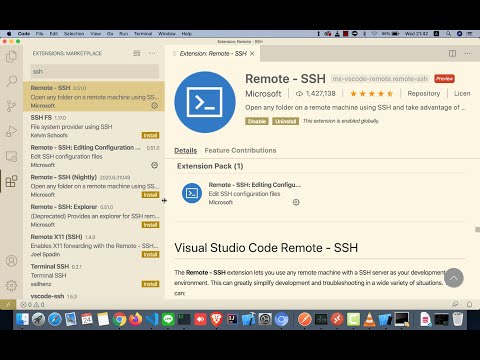Image resolution: width=480 pixels, height=360 pixels.
Task: Select Remote X11 (SSH) list entry
Action: [94, 245]
